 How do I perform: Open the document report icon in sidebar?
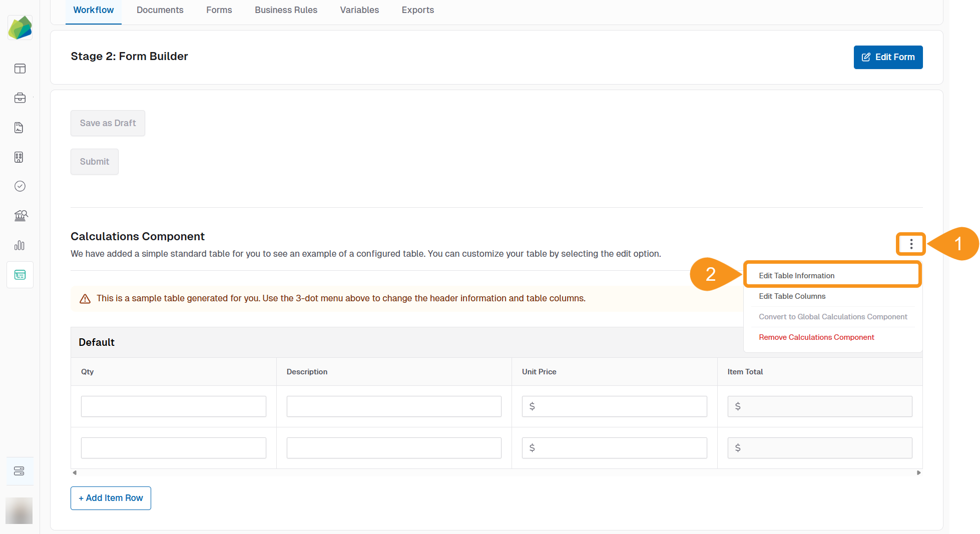click(20, 128)
